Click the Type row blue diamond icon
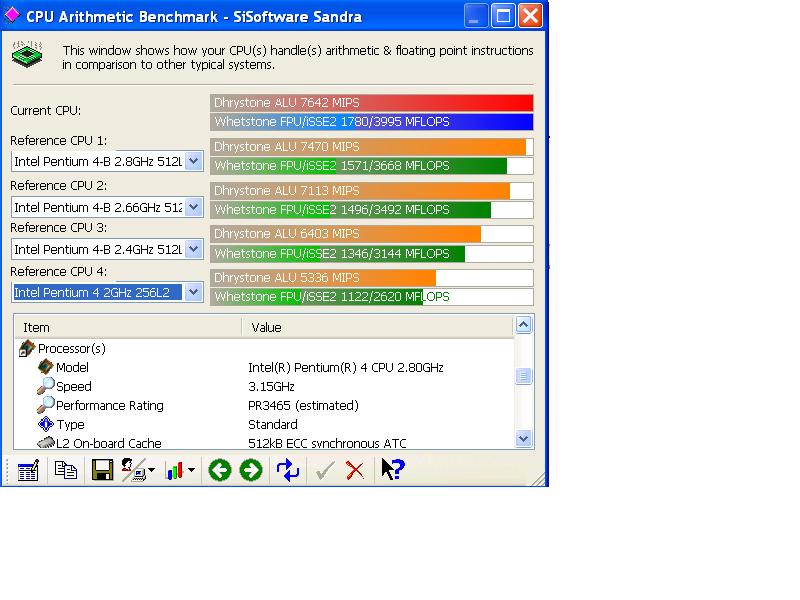This screenshot has width=800, height=600. tap(45, 424)
